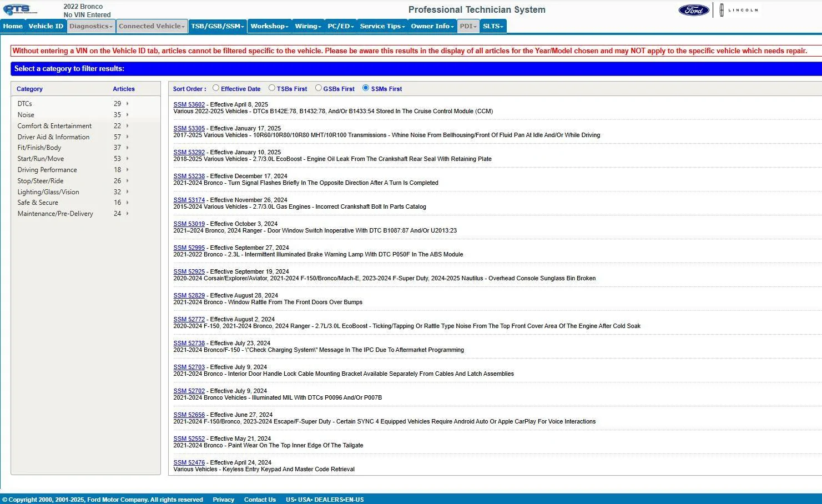The image size is (822, 504).
Task: Filter by the Fit/Finish/Body category
Action: 39,148
